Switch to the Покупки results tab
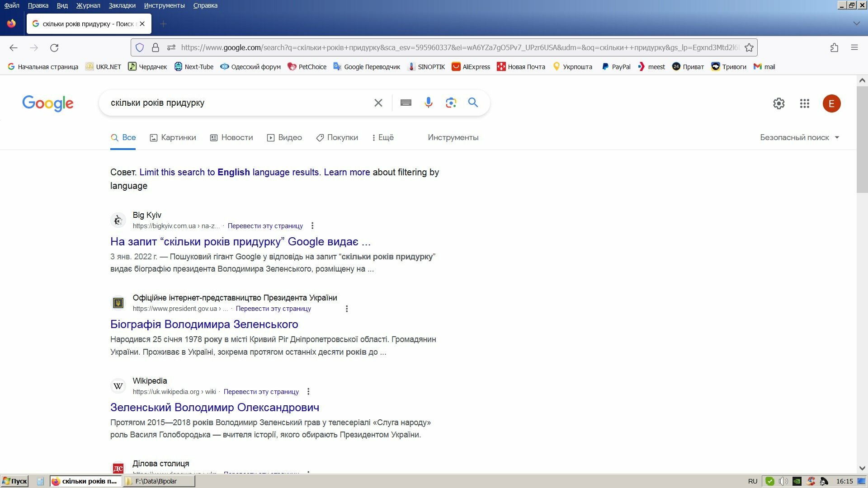This screenshot has height=488, width=868. pyautogui.click(x=337, y=137)
